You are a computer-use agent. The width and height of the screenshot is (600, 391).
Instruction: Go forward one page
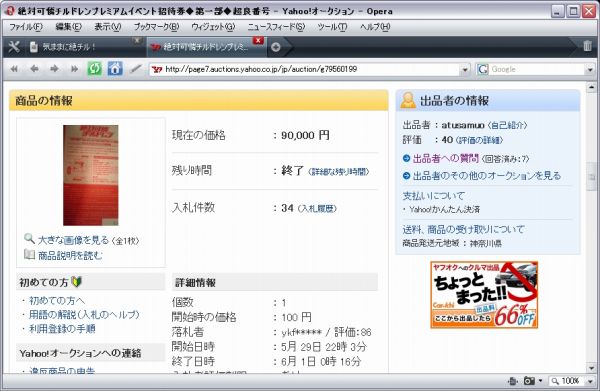pyautogui.click(x=54, y=69)
